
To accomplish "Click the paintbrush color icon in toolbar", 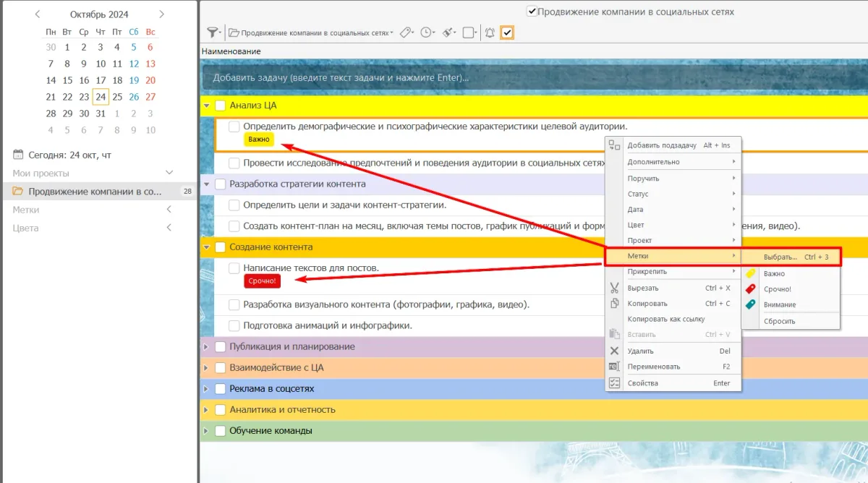I will [448, 33].
